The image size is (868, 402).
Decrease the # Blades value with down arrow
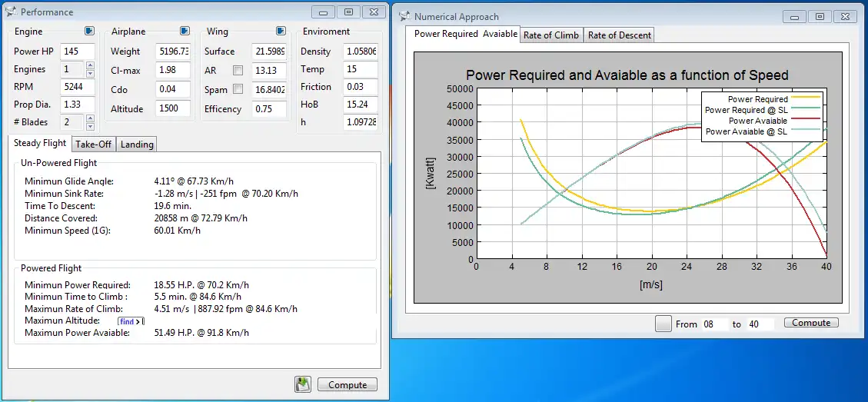coord(89,126)
